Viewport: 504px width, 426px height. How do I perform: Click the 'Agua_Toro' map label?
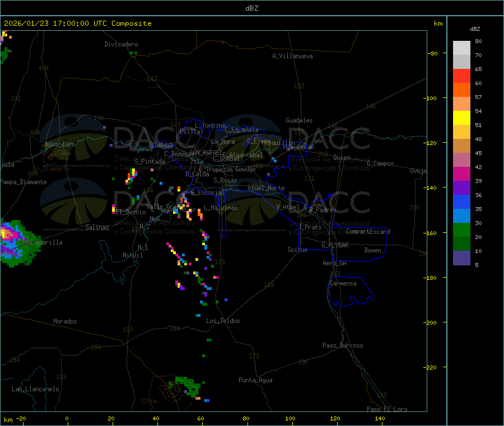(x=60, y=144)
